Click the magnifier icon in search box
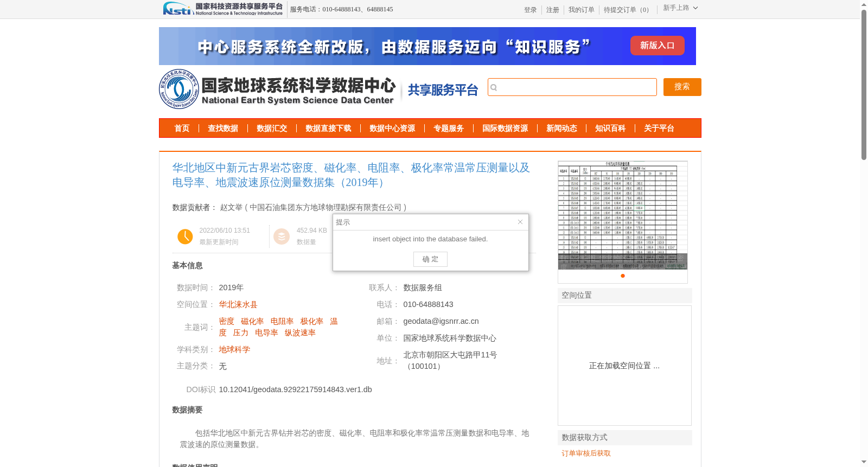The height and width of the screenshot is (467, 868). pyautogui.click(x=494, y=87)
